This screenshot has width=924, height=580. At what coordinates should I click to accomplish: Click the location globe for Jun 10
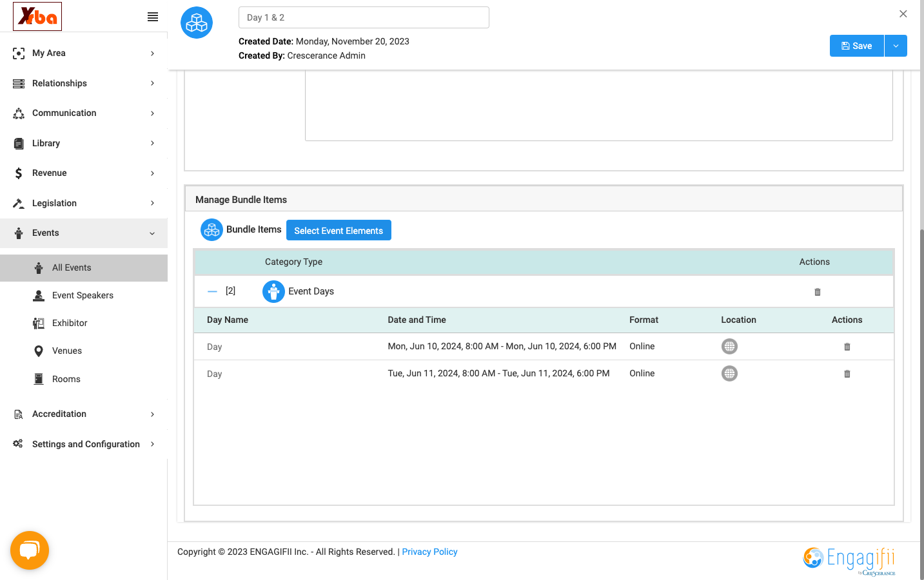coord(729,346)
